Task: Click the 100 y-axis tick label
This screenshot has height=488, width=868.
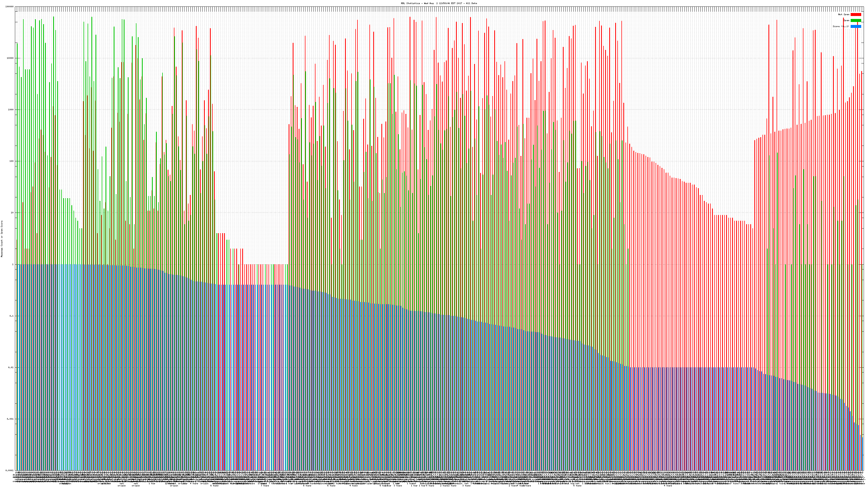Action: 11,161
